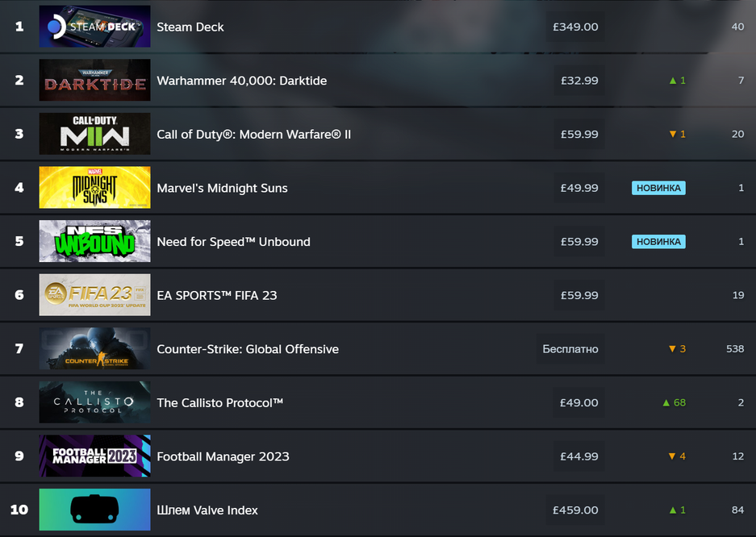This screenshot has width=756, height=537.
Task: Click the Football Manager 2023 title
Action: 223,456
